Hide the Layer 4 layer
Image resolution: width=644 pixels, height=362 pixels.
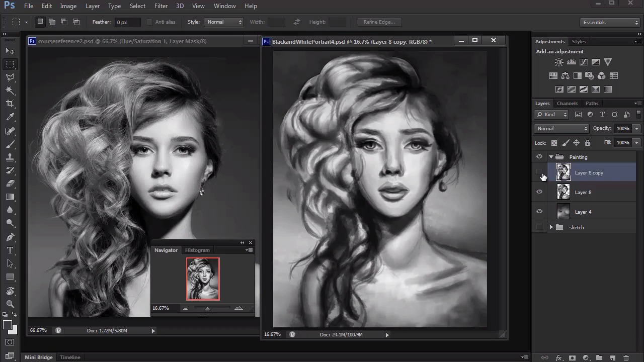click(539, 212)
